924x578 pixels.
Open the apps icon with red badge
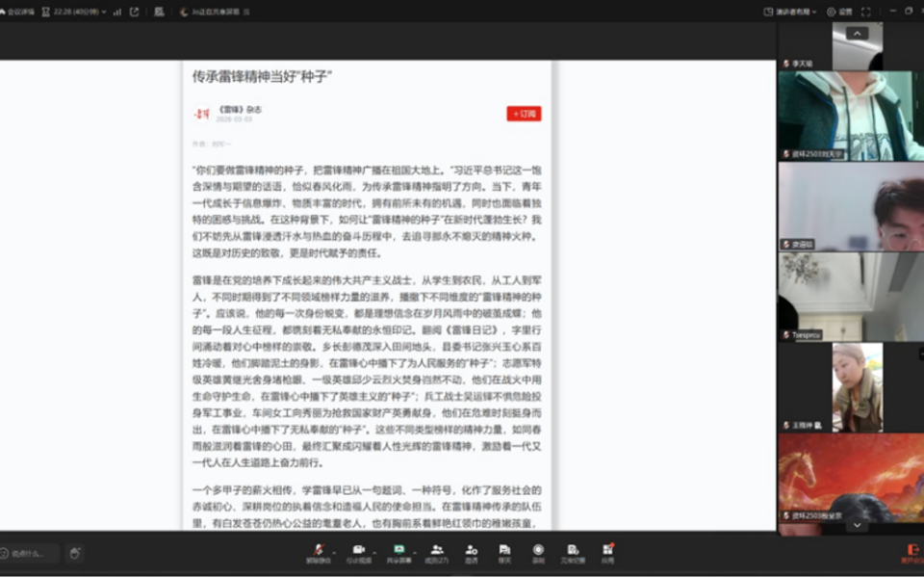pos(607,550)
